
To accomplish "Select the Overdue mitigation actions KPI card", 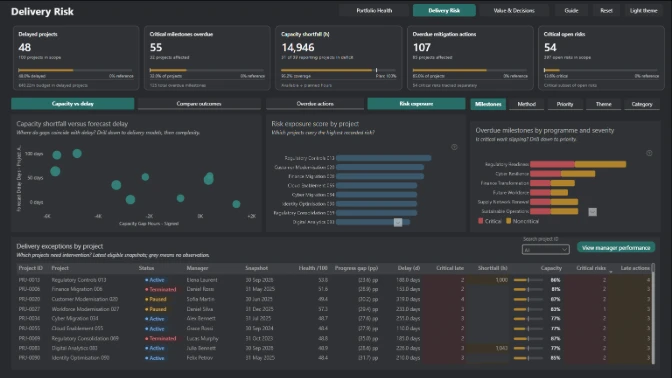I will [470, 58].
